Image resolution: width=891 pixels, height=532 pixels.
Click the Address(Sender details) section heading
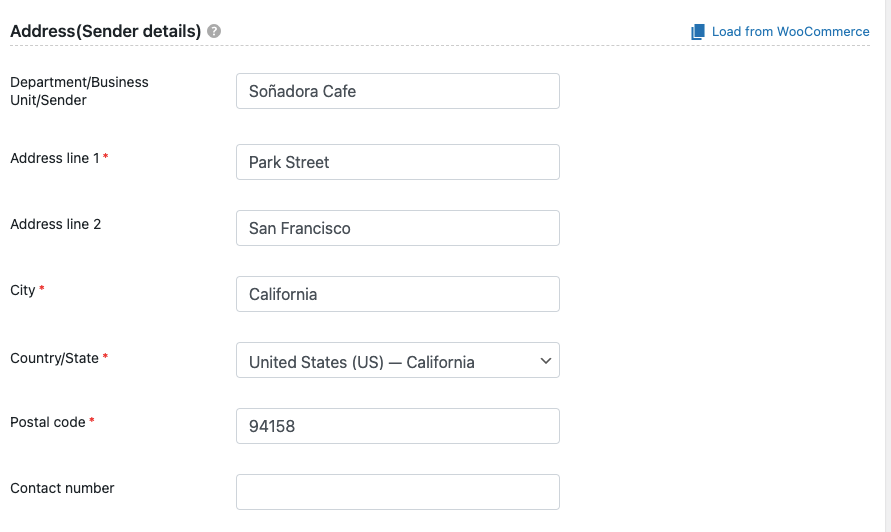point(106,31)
